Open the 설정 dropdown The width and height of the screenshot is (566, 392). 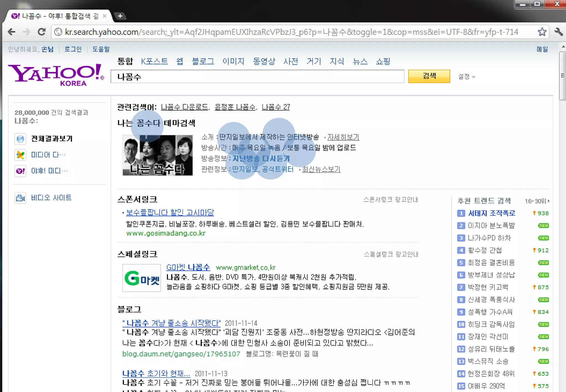pyautogui.click(x=467, y=77)
